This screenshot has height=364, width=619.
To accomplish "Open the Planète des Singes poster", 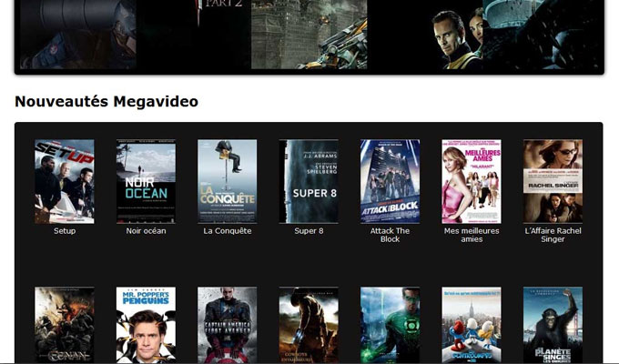I will (553, 325).
